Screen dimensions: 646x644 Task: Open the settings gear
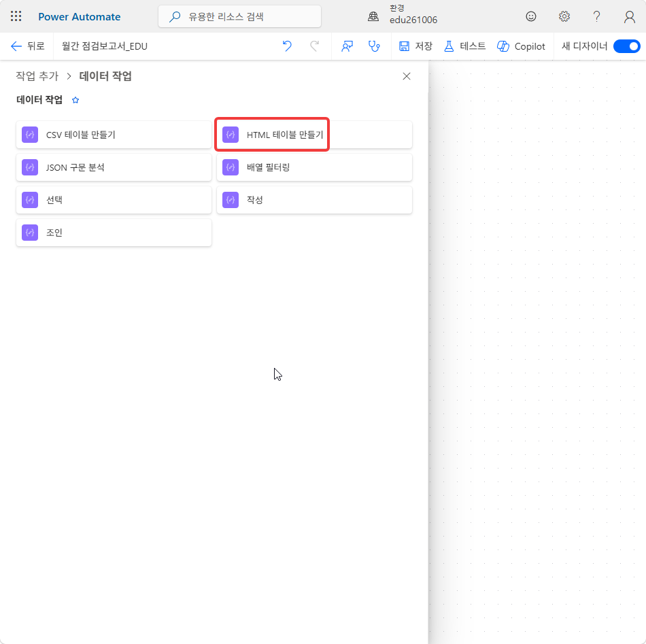(564, 16)
